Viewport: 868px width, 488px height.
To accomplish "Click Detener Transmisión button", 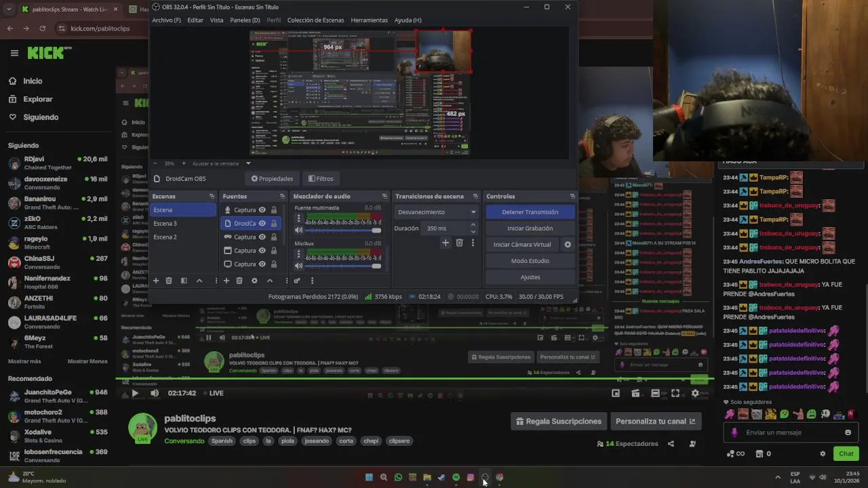I will [530, 212].
